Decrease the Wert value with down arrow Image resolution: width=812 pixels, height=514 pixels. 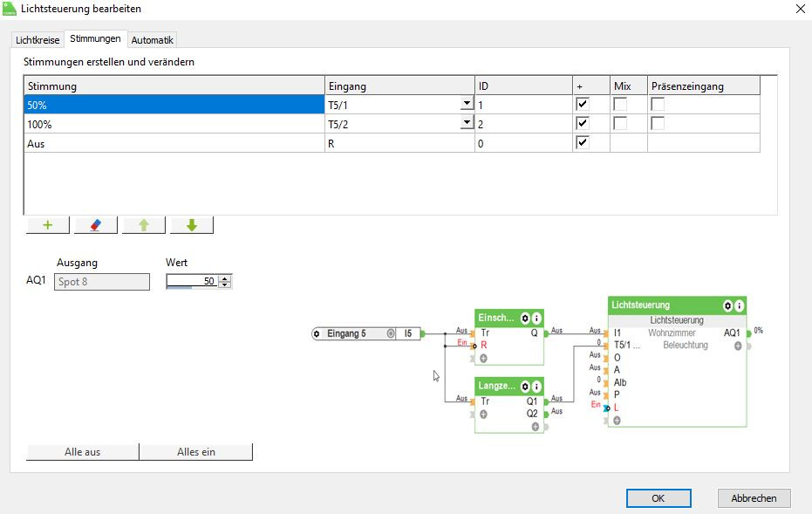[225, 284]
